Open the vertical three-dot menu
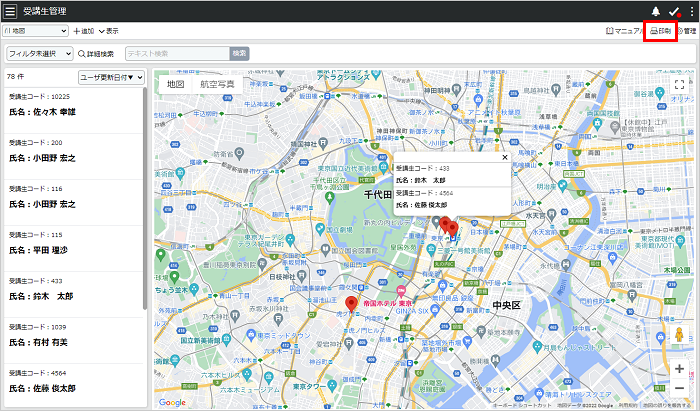The image size is (700, 411). [692, 11]
